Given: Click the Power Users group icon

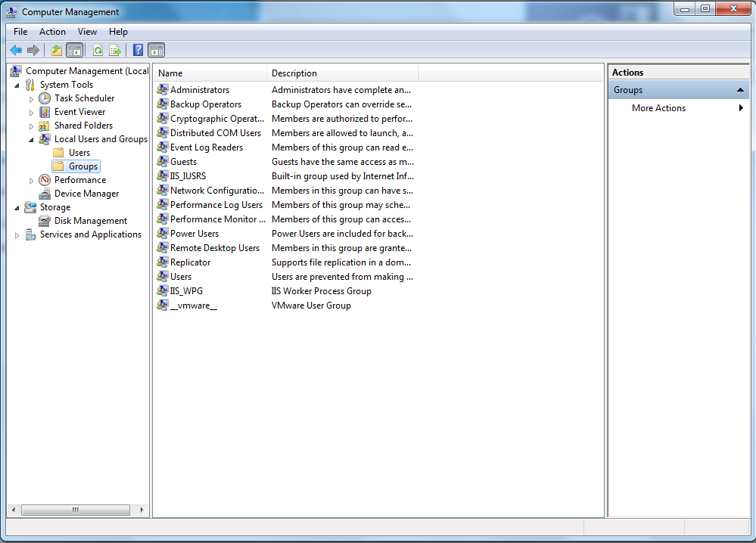Looking at the screenshot, I should tap(163, 233).
